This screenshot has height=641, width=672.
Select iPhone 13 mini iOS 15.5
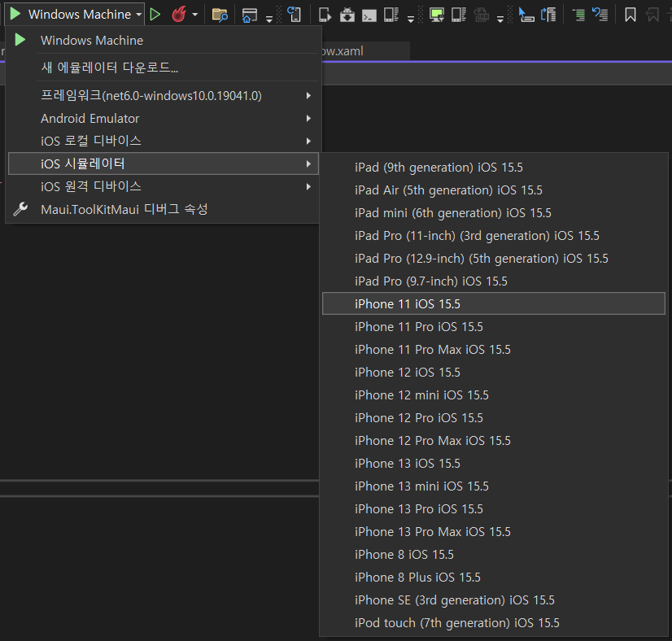tap(493, 486)
